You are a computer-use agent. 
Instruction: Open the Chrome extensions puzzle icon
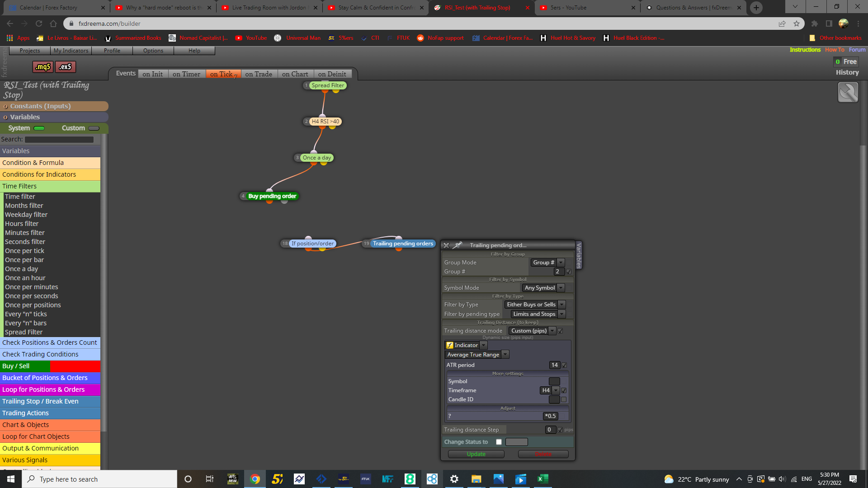(x=815, y=23)
